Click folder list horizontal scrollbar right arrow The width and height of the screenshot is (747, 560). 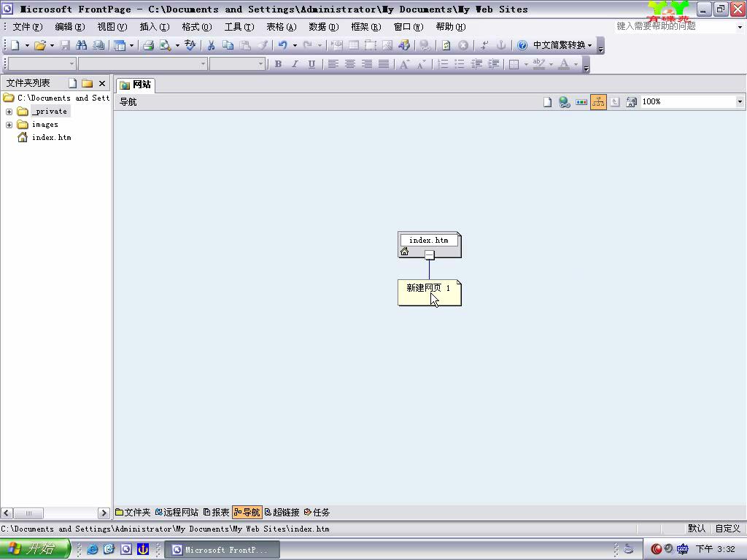pyautogui.click(x=104, y=513)
